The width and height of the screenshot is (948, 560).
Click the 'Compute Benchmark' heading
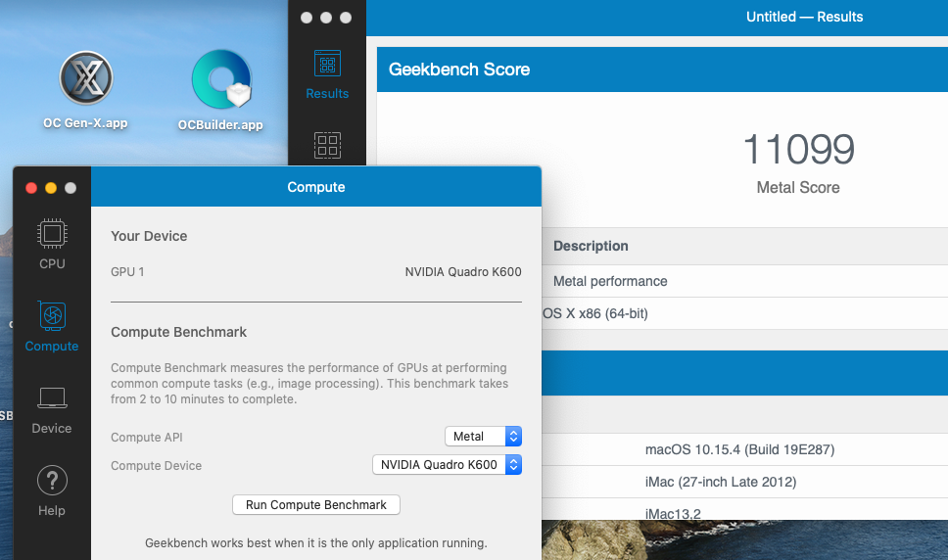(x=178, y=332)
